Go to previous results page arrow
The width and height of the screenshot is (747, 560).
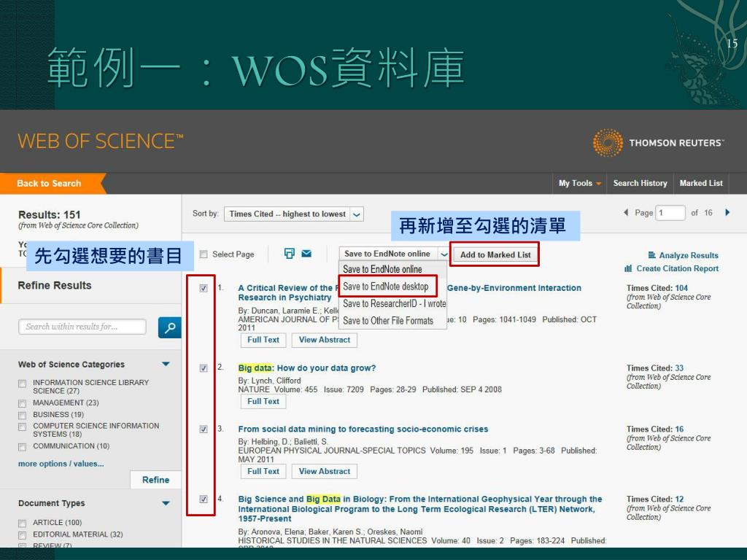[626, 212]
